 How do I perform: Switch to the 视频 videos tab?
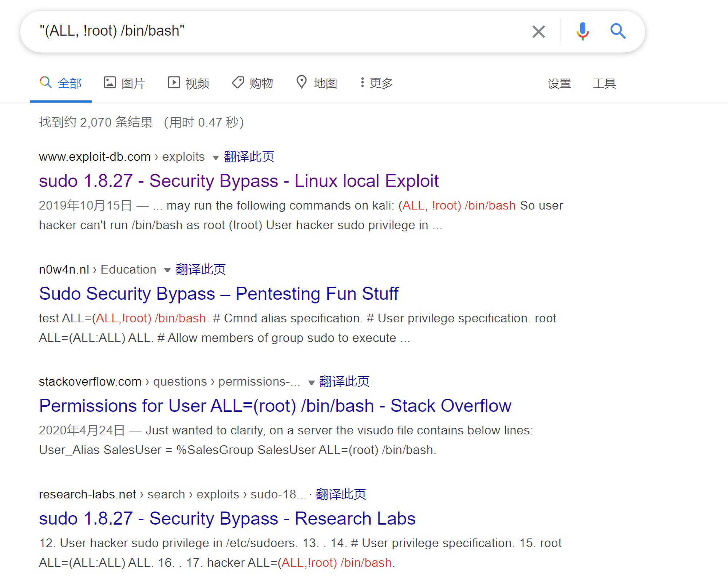pyautogui.click(x=189, y=83)
